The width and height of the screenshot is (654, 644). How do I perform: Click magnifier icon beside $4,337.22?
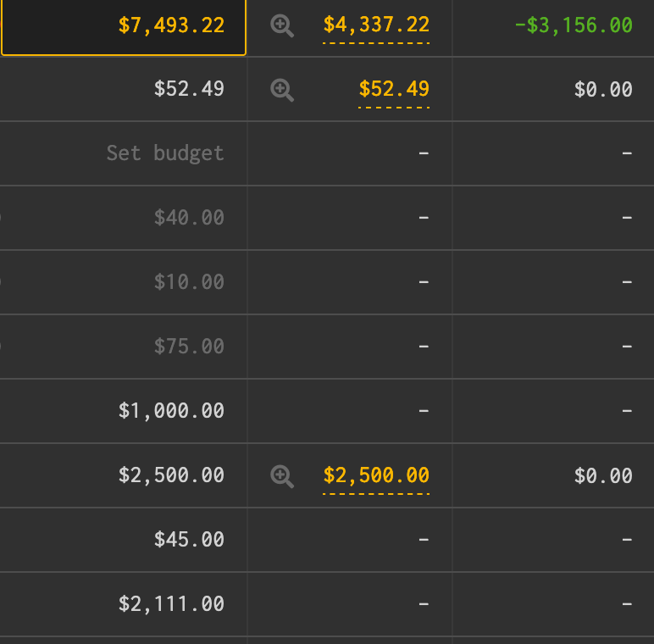[x=282, y=25]
